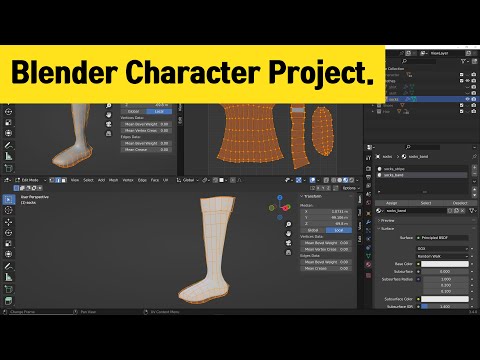Collapse the Surface panel
Screen dimensions: 480x360
(387, 229)
